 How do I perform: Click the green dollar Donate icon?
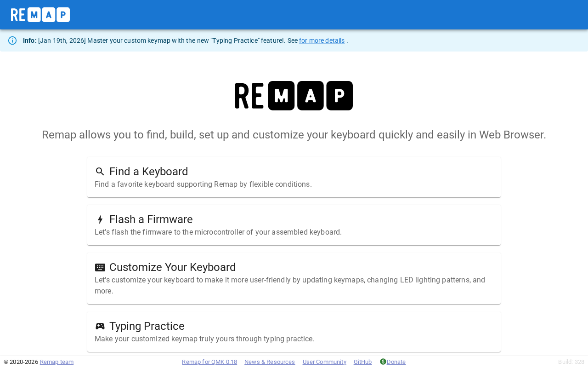383,362
